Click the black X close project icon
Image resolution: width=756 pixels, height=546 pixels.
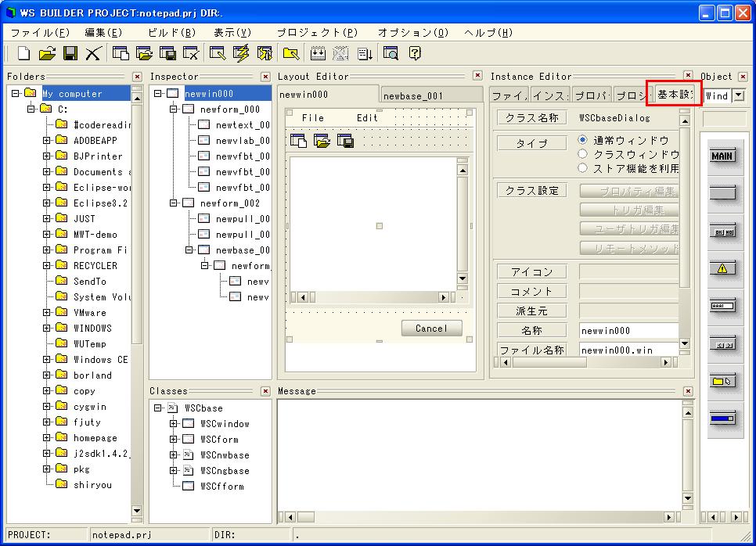[x=93, y=53]
